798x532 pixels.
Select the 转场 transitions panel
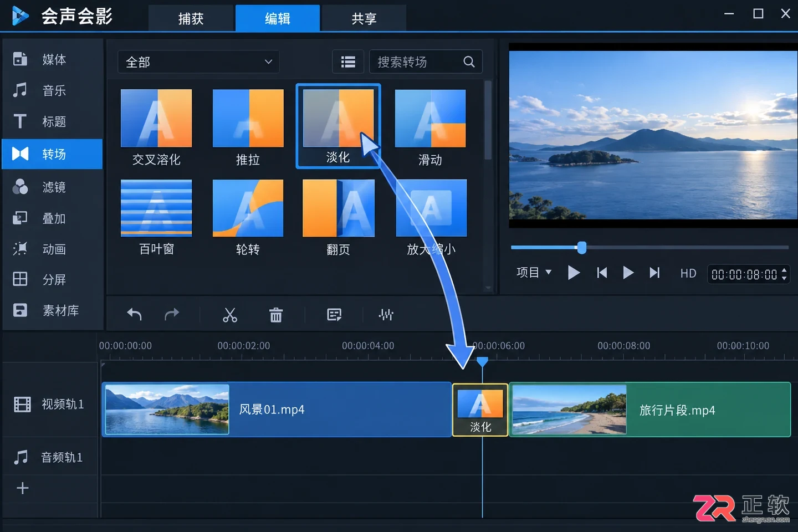[x=52, y=154]
